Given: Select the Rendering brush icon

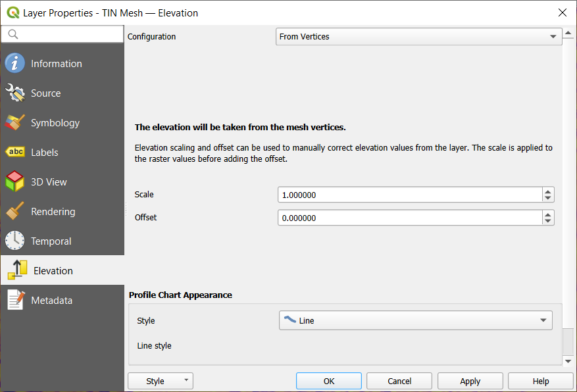Looking at the screenshot, I should [14, 211].
